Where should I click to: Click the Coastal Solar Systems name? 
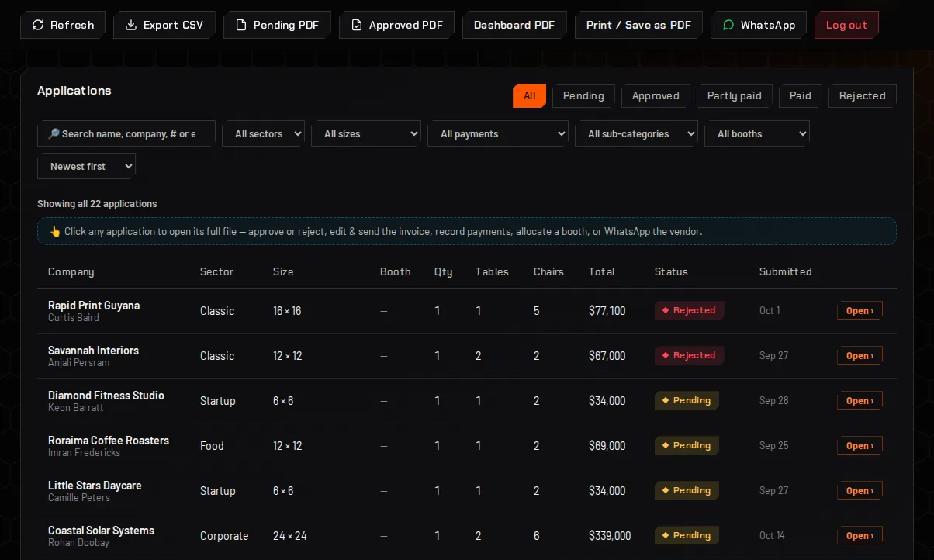tap(101, 531)
